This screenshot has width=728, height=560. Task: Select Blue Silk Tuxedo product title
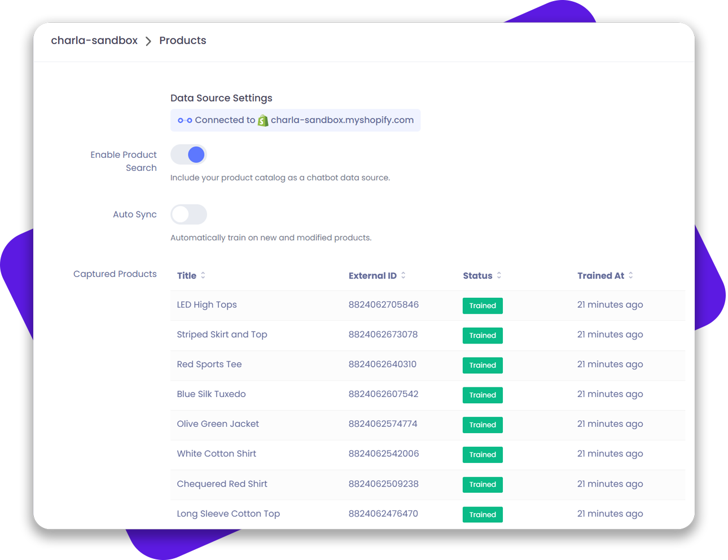point(211,394)
